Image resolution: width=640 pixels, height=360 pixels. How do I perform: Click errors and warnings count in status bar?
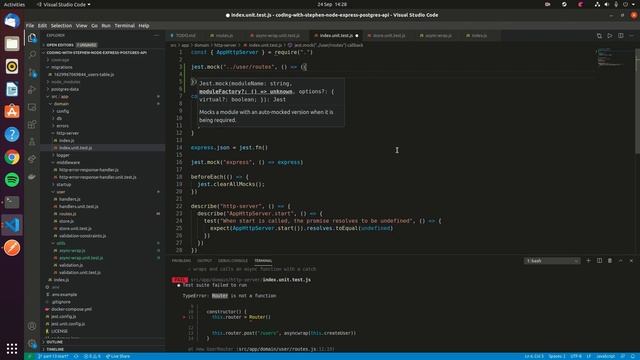(92, 356)
